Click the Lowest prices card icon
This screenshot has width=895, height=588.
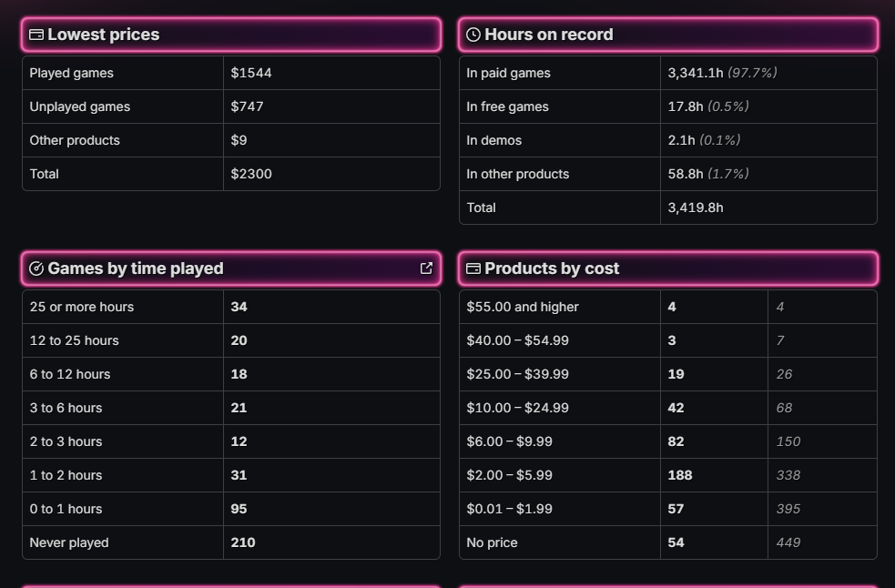36,35
